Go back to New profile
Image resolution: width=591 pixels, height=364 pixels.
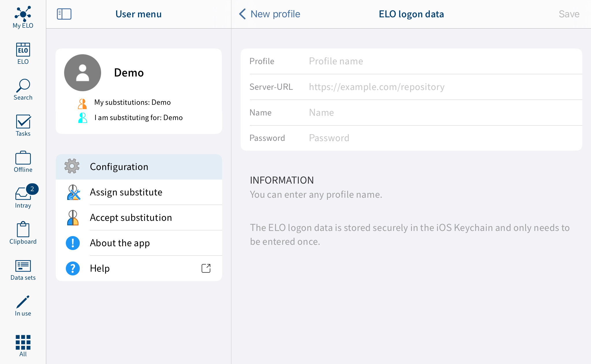270,14
